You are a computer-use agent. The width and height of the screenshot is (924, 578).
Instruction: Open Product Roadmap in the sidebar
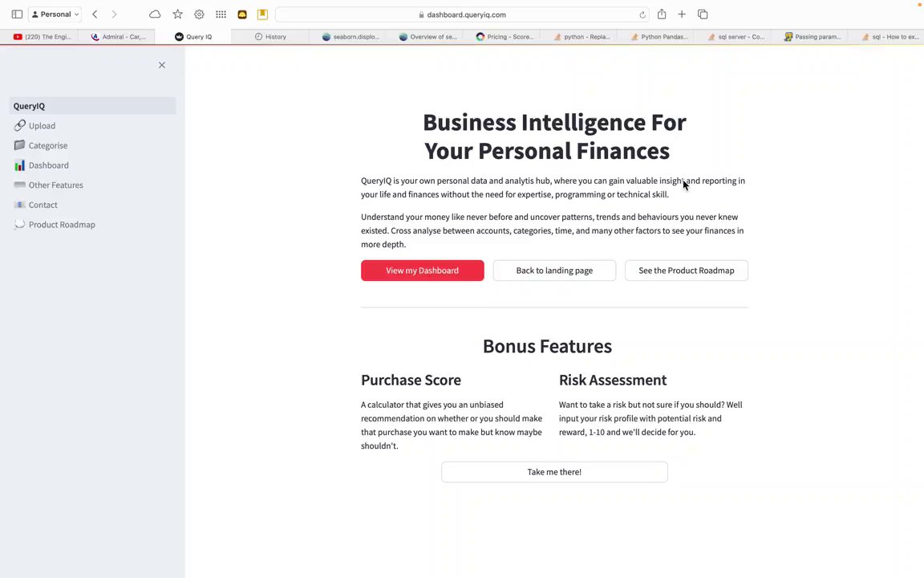coord(92,225)
